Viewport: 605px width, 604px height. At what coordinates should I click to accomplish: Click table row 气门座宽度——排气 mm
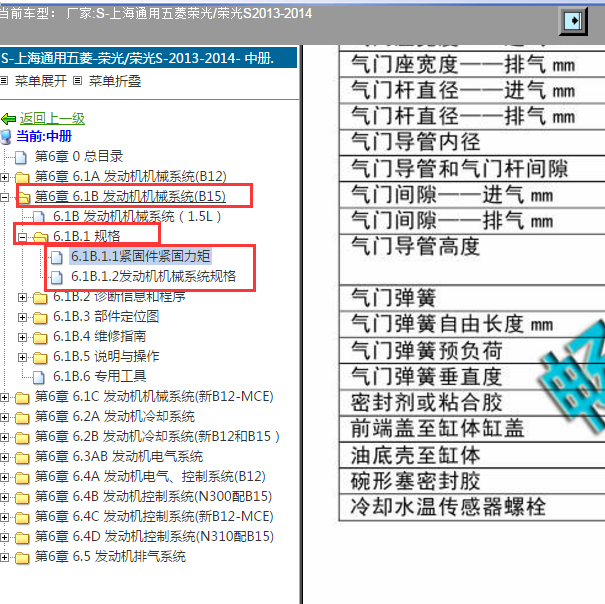[x=472, y=65]
